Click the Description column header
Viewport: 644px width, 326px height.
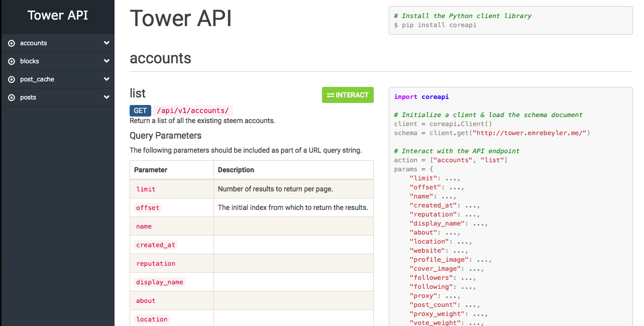pos(293,170)
